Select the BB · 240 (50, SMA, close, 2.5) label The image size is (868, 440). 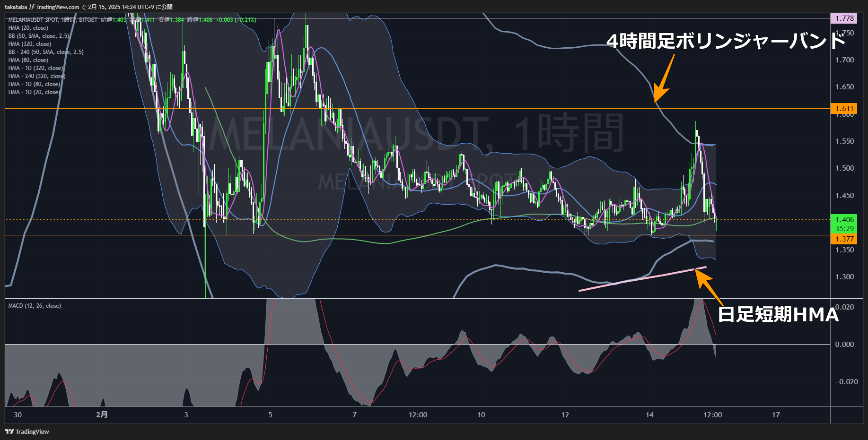click(x=46, y=52)
